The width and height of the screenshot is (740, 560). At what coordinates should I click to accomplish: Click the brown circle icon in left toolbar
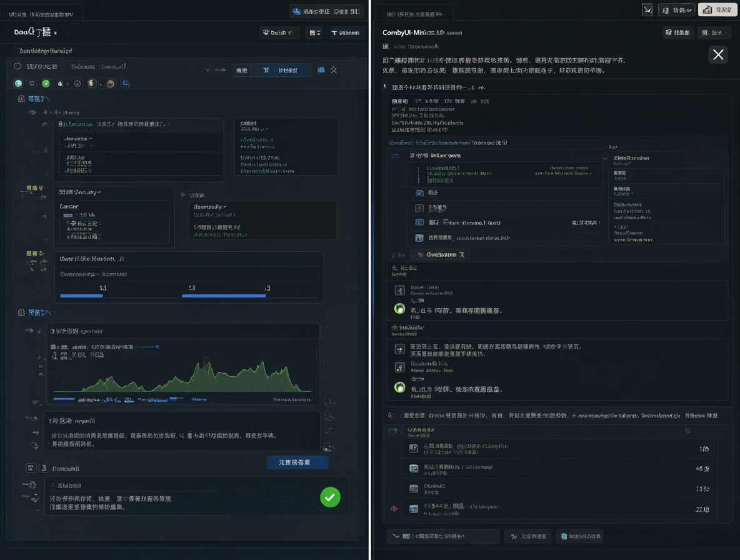click(111, 84)
